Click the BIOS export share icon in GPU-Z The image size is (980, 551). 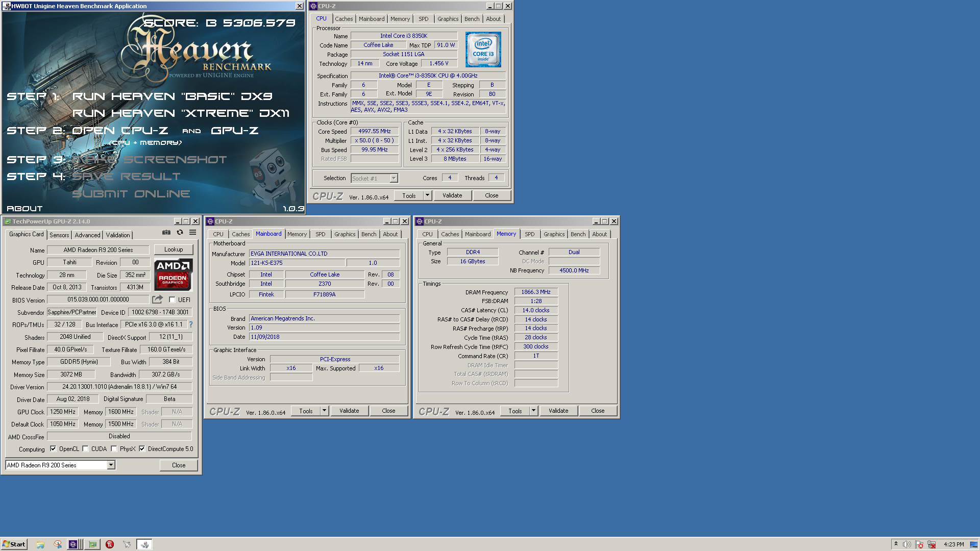[x=158, y=299]
